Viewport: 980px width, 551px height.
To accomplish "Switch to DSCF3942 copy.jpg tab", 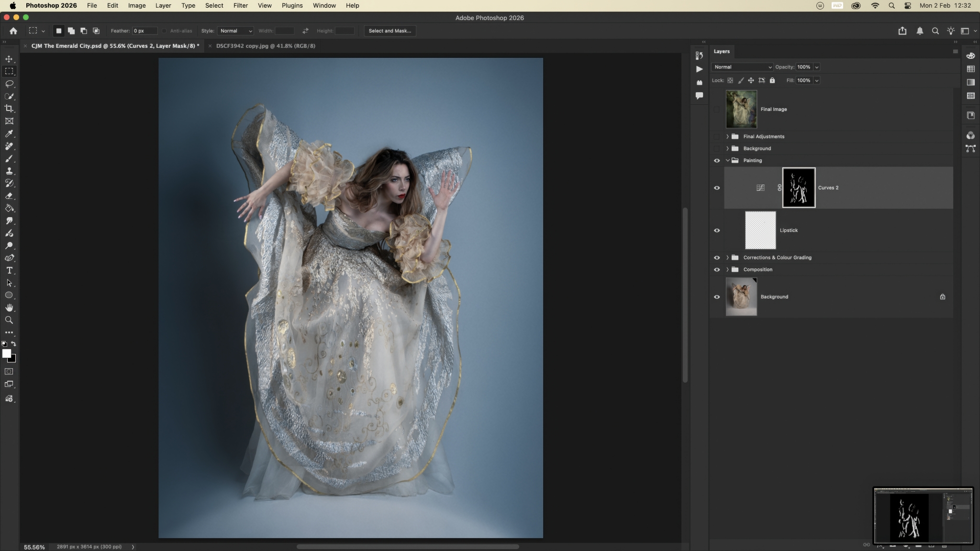I will pos(266,46).
